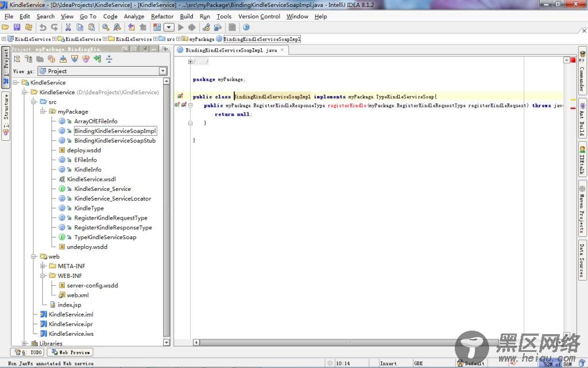This screenshot has height=368, width=588.
Task: Collapse the src folder node
Action: click(34, 102)
